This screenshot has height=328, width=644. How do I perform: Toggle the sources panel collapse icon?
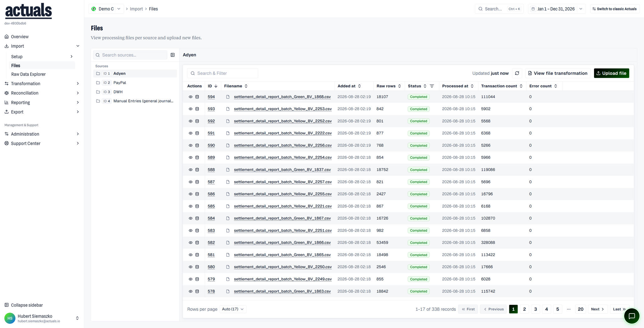[173, 55]
